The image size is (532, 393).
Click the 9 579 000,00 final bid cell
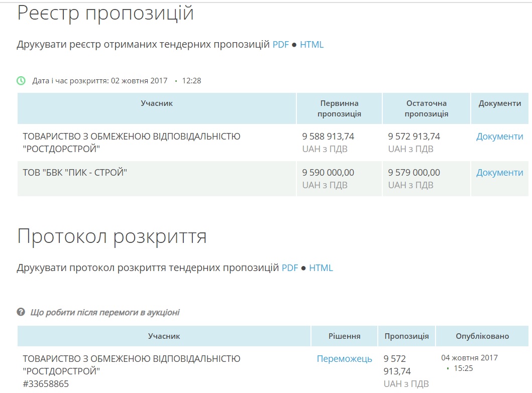pyautogui.click(x=414, y=173)
